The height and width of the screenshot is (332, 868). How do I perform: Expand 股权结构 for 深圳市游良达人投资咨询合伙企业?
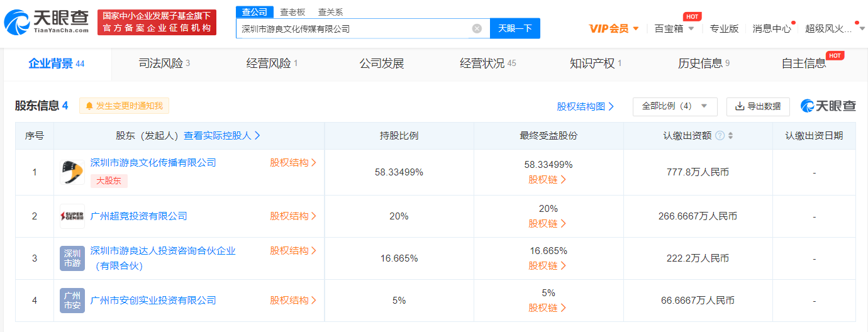tap(293, 251)
